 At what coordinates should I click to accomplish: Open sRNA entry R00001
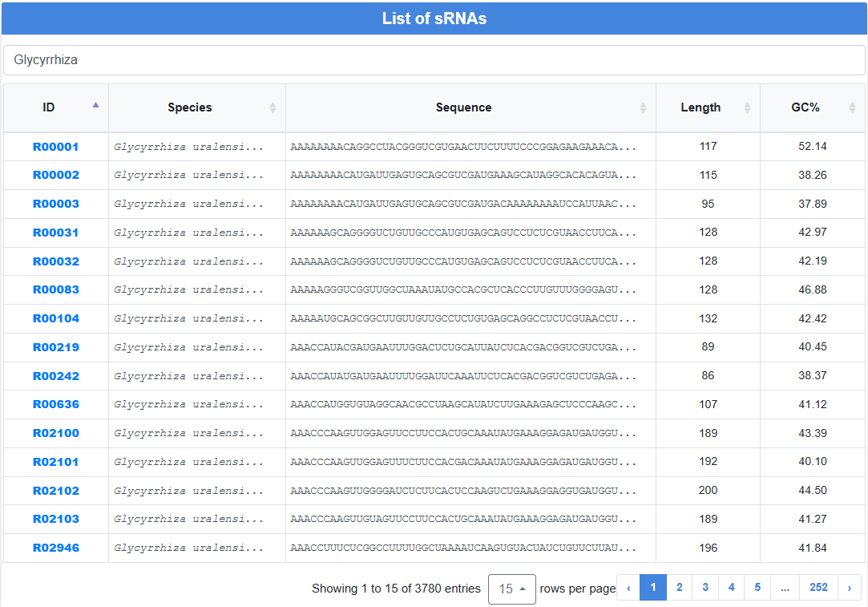(x=56, y=147)
